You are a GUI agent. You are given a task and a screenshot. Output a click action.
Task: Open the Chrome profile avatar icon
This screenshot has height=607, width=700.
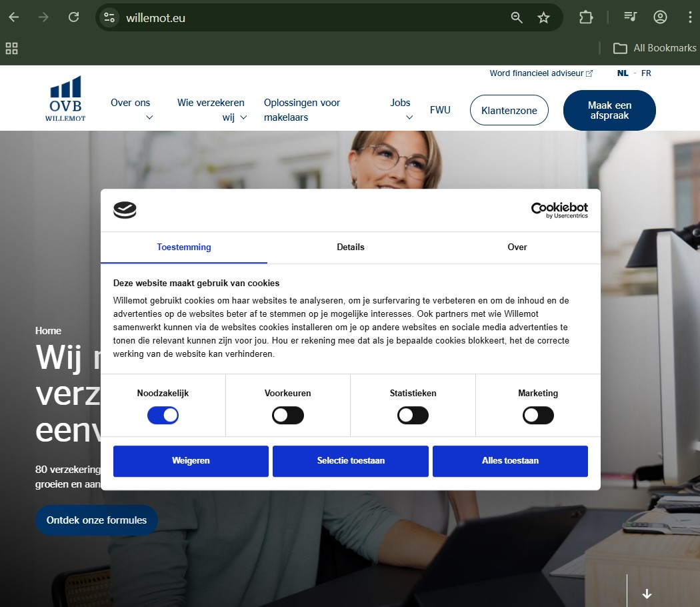[x=660, y=17]
